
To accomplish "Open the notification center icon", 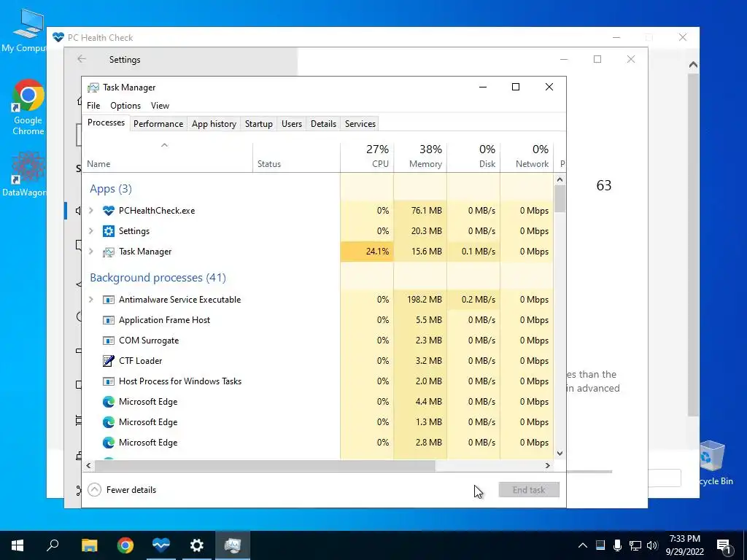I will (x=724, y=545).
